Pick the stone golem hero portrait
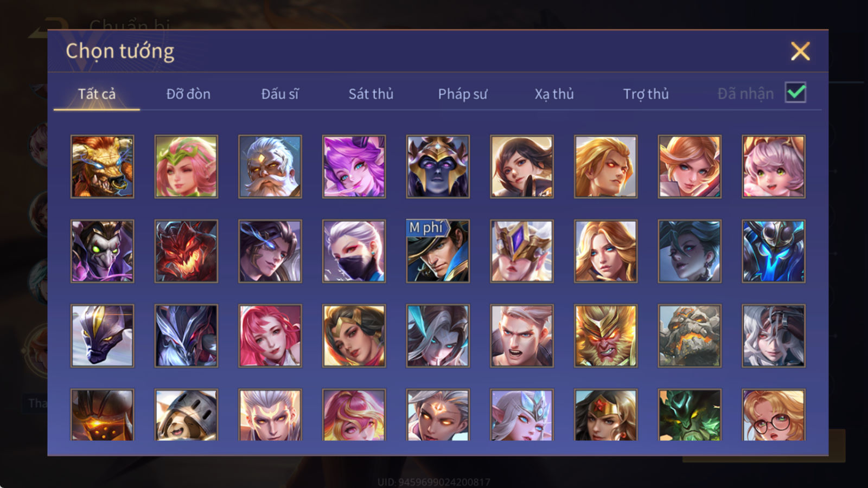This screenshot has width=868, height=488. (690, 336)
